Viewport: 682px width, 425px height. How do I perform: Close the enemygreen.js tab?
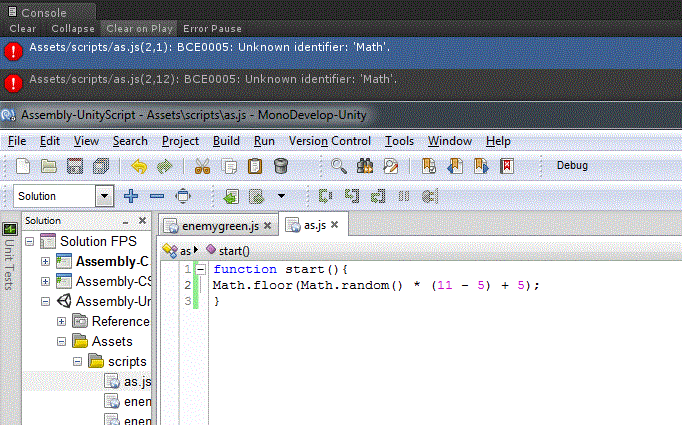click(x=267, y=226)
